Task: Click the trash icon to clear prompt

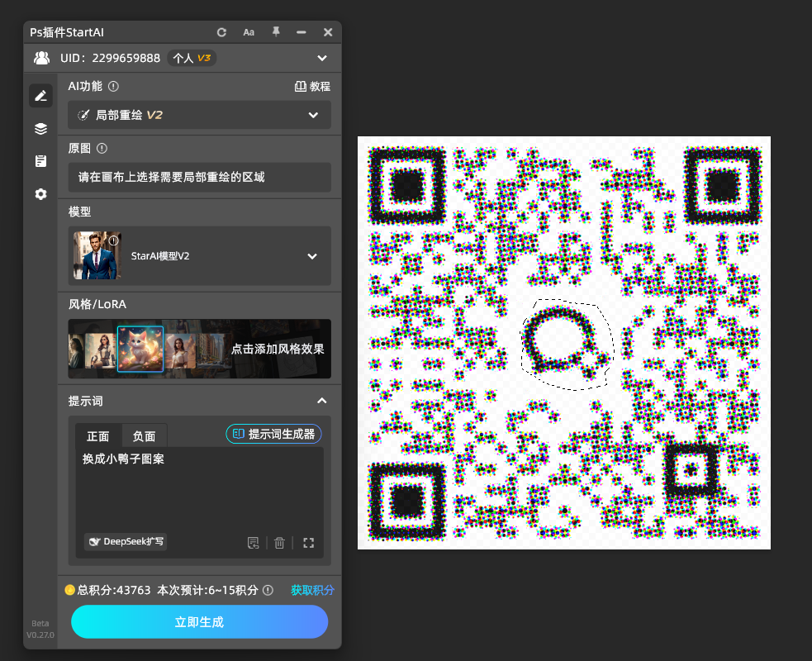Action: (x=280, y=543)
